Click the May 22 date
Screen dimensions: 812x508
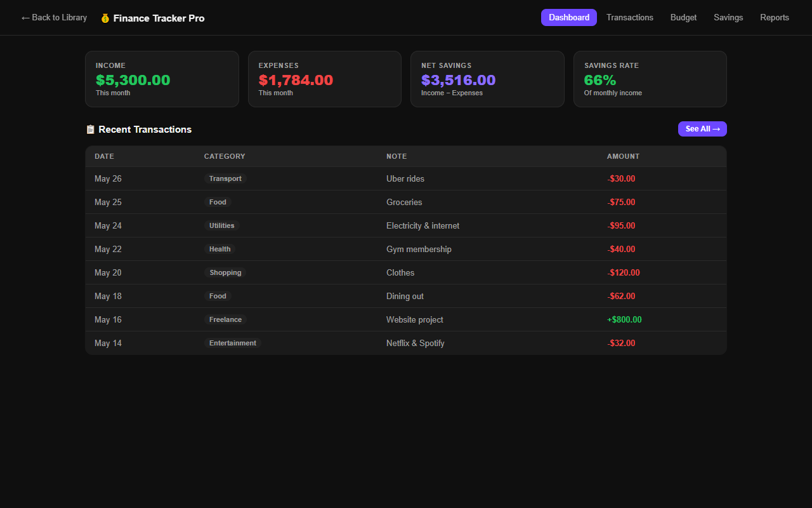[x=108, y=249]
